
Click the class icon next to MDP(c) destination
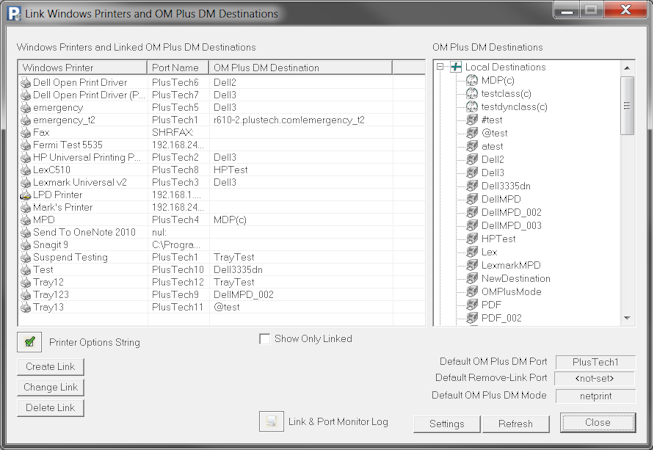(472, 80)
